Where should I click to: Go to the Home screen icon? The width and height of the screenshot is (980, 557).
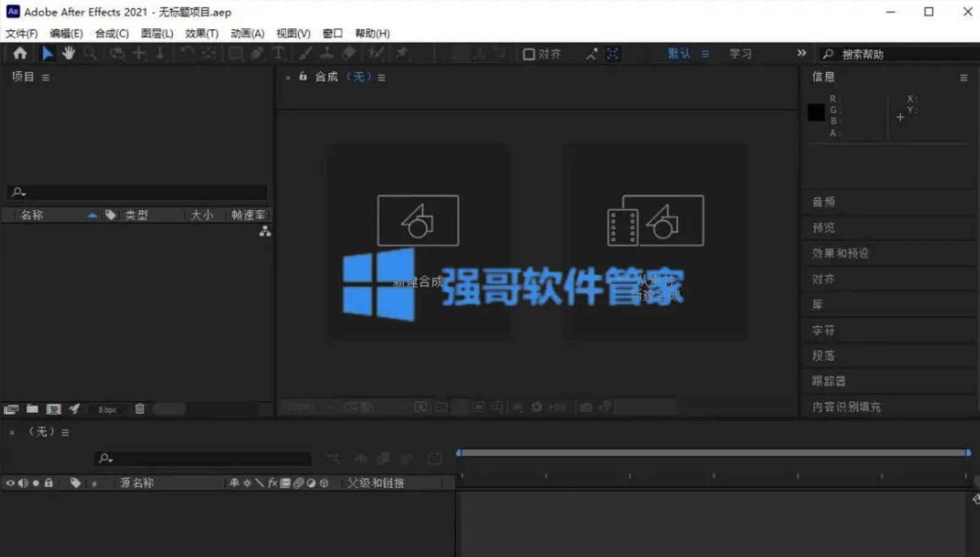20,53
